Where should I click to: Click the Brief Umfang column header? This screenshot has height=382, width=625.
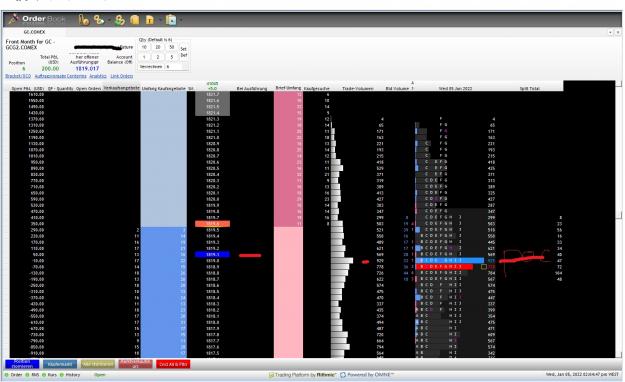tap(288, 88)
